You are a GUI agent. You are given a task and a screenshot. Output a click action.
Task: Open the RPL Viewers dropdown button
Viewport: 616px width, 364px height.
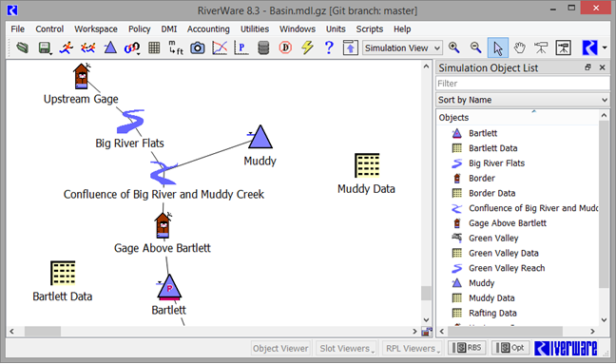click(413, 348)
